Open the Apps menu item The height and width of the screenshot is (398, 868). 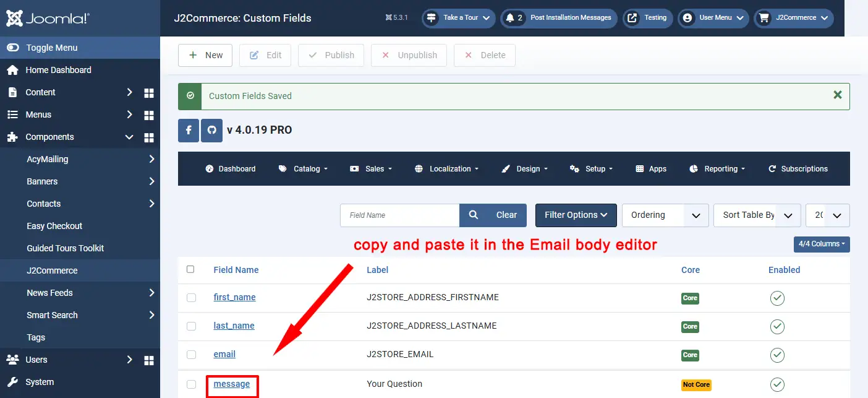(651, 169)
